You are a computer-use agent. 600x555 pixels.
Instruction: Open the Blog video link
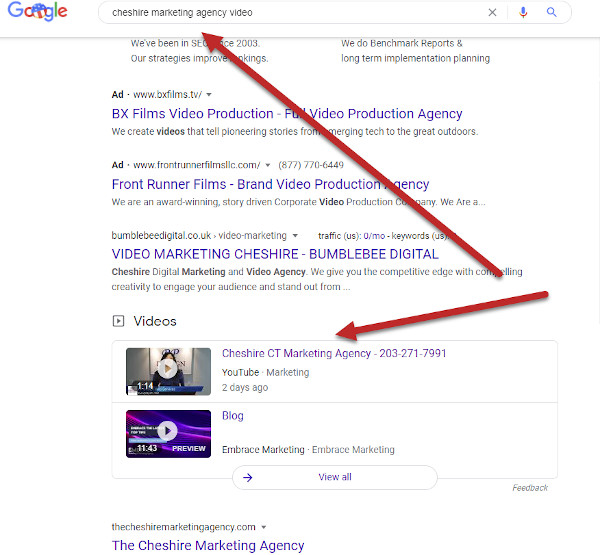[233, 416]
